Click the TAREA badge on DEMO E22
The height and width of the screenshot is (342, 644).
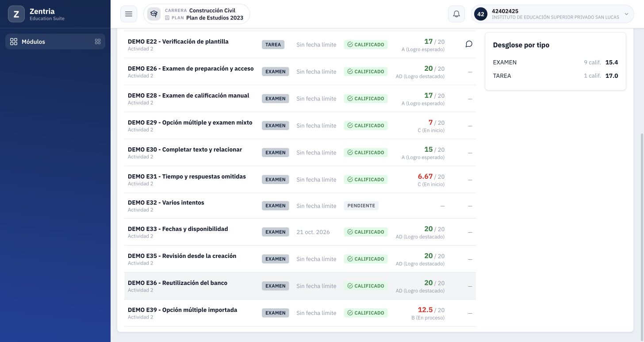[273, 45]
